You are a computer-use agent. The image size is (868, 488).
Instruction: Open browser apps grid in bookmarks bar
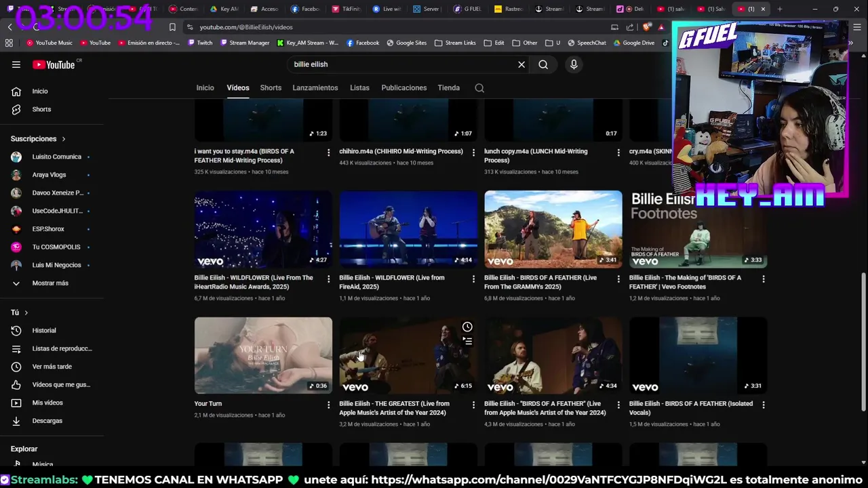click(x=9, y=43)
